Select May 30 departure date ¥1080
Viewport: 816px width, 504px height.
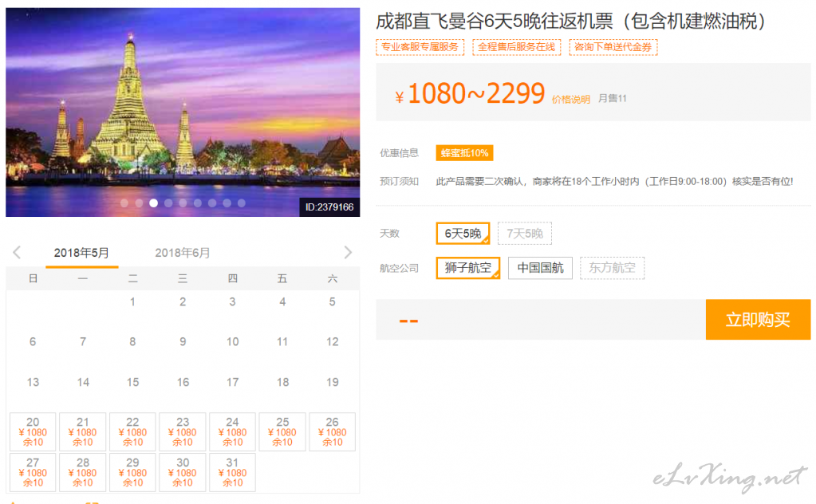click(x=183, y=472)
